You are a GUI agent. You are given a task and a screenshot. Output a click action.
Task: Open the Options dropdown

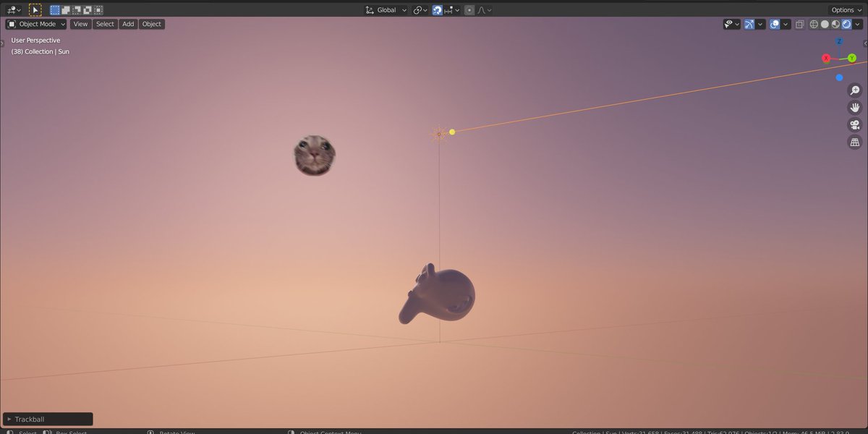coord(846,10)
